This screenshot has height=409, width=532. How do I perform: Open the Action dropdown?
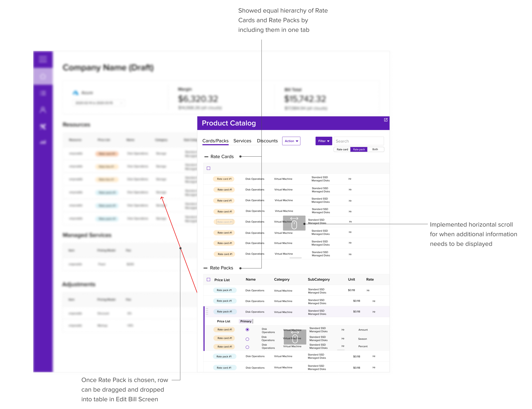point(291,141)
